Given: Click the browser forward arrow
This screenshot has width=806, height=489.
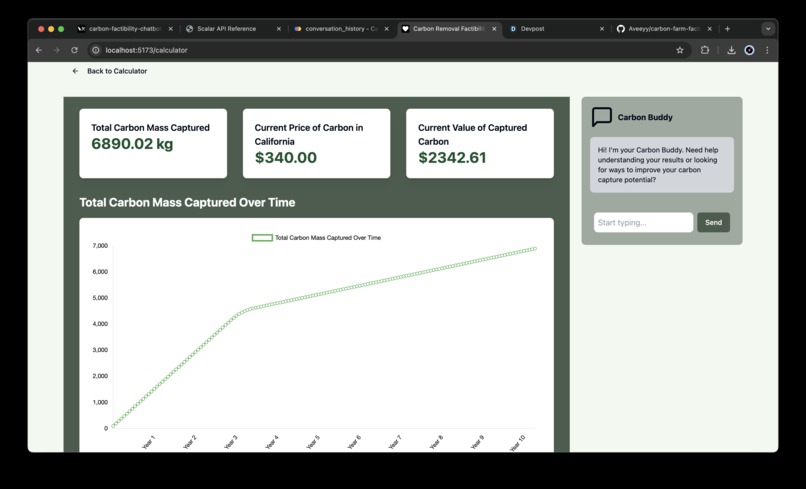Looking at the screenshot, I should (x=57, y=50).
